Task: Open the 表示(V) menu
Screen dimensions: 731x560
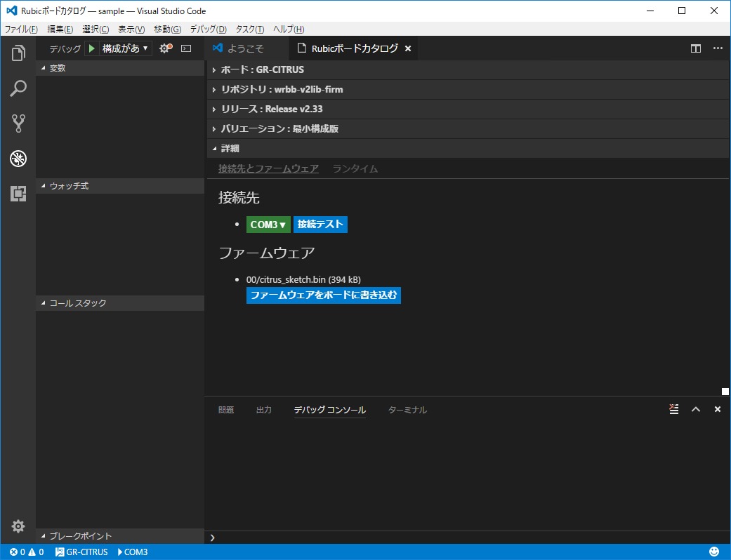Action: tap(131, 29)
